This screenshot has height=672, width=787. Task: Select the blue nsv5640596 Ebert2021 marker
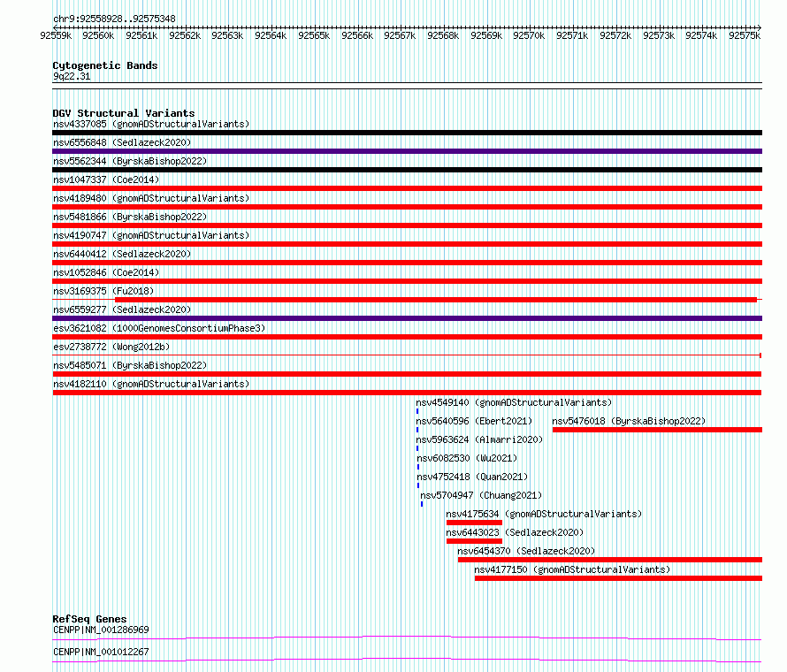click(x=417, y=430)
